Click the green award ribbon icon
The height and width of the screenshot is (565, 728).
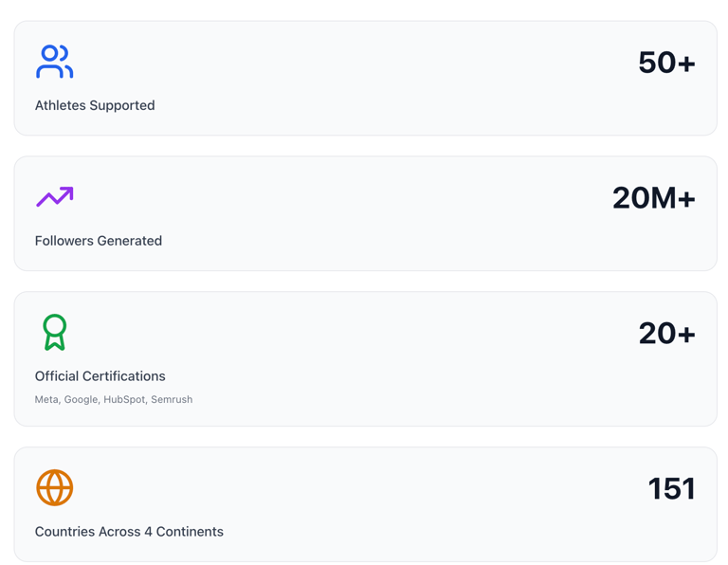(x=54, y=333)
